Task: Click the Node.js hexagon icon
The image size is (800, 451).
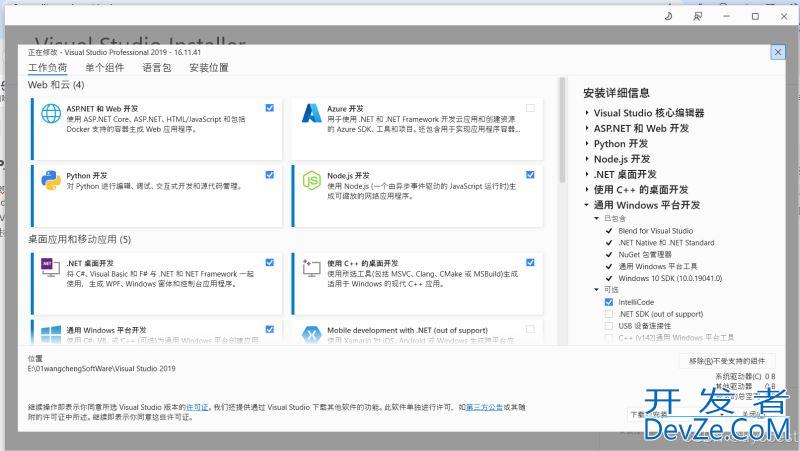Action: pos(311,180)
